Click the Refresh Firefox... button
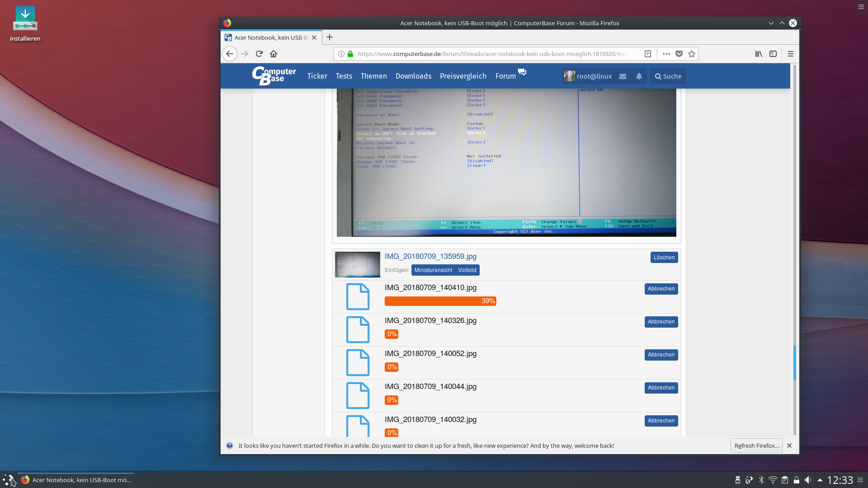868x488 pixels. [756, 446]
